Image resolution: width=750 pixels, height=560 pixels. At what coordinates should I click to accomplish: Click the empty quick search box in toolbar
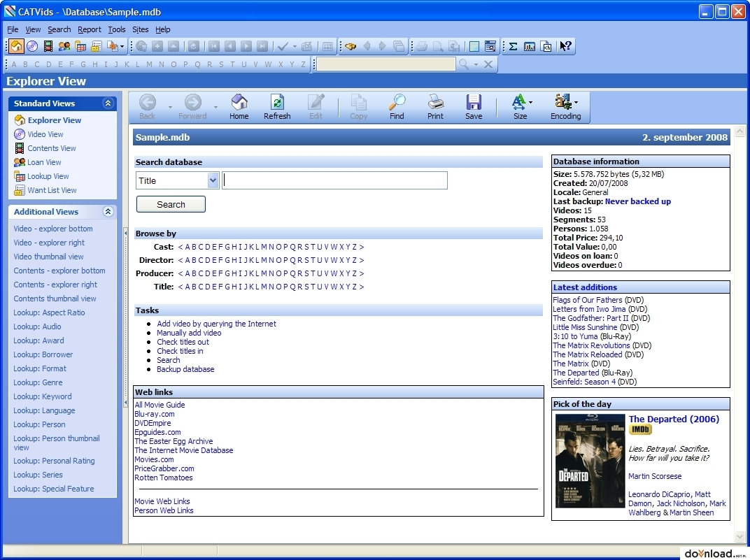pyautogui.click(x=386, y=64)
